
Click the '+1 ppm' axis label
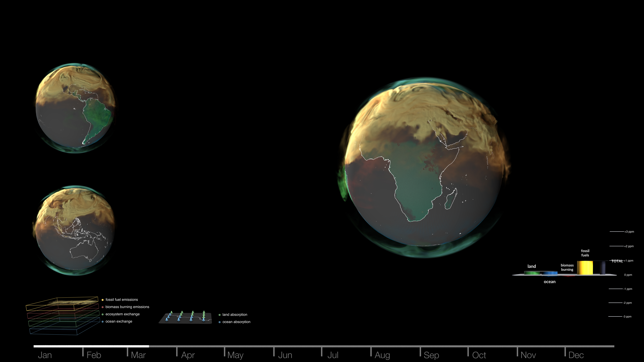[628, 261]
